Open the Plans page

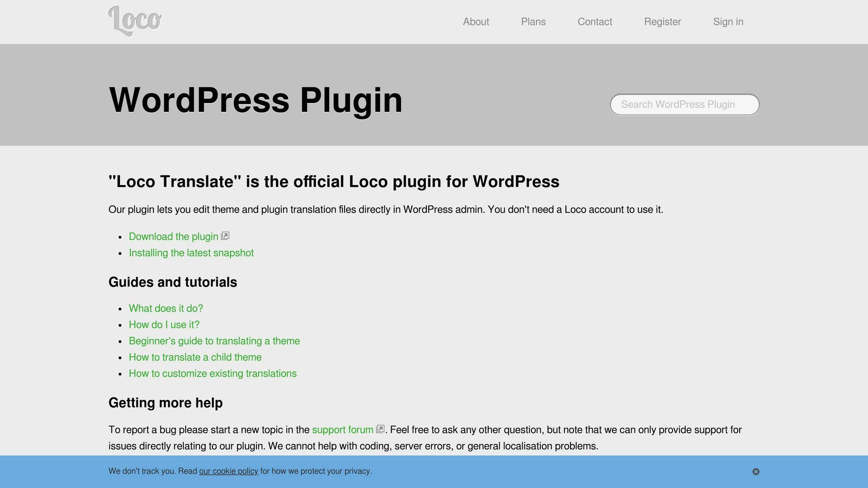click(x=533, y=22)
